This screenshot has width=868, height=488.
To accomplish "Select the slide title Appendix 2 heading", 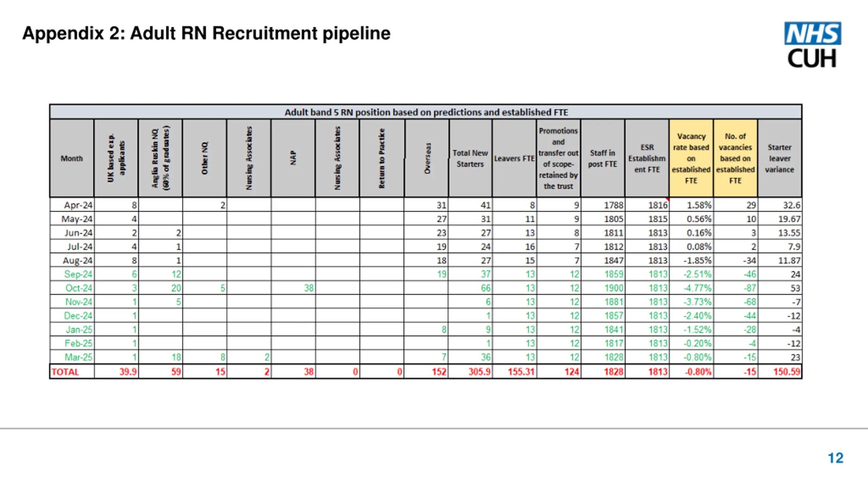I will tap(206, 33).
